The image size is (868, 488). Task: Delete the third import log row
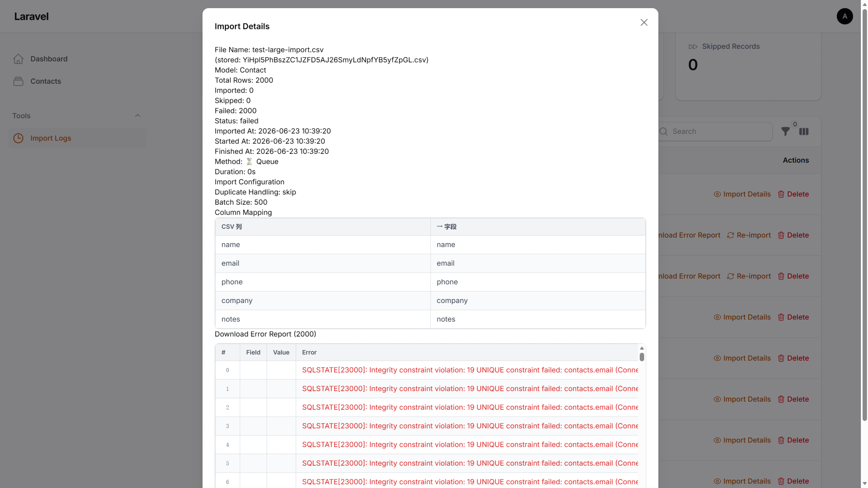pyautogui.click(x=793, y=276)
